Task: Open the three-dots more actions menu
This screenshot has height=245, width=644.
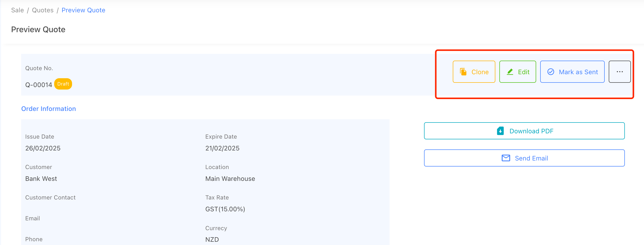Action: pos(620,72)
